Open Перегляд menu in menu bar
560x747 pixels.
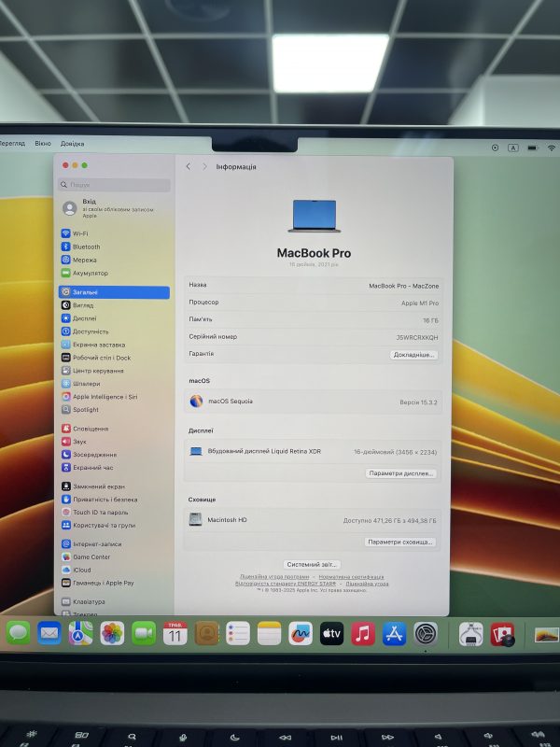coord(12,144)
